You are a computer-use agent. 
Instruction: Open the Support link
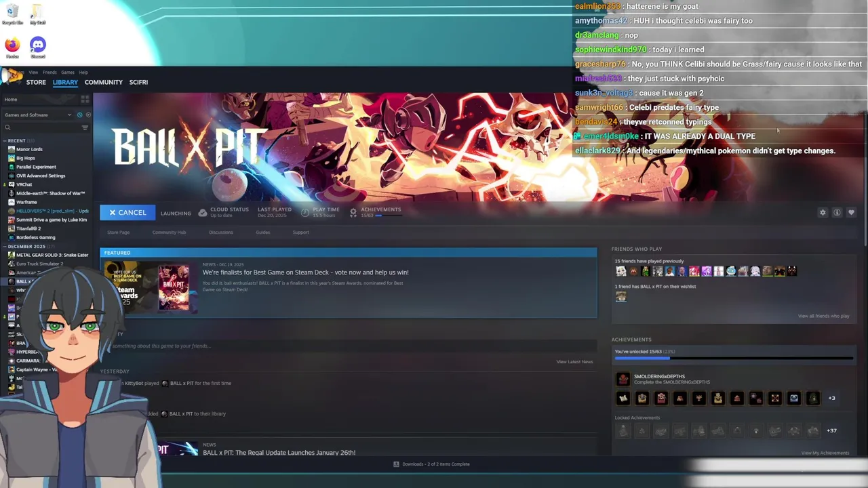300,232
